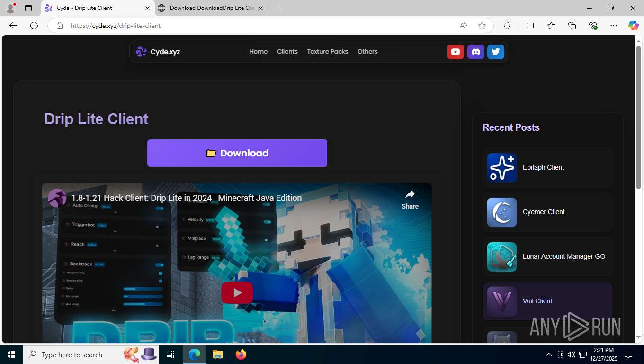644x364 pixels.
Task: Open the Epitaph Client post
Action: coord(548,167)
